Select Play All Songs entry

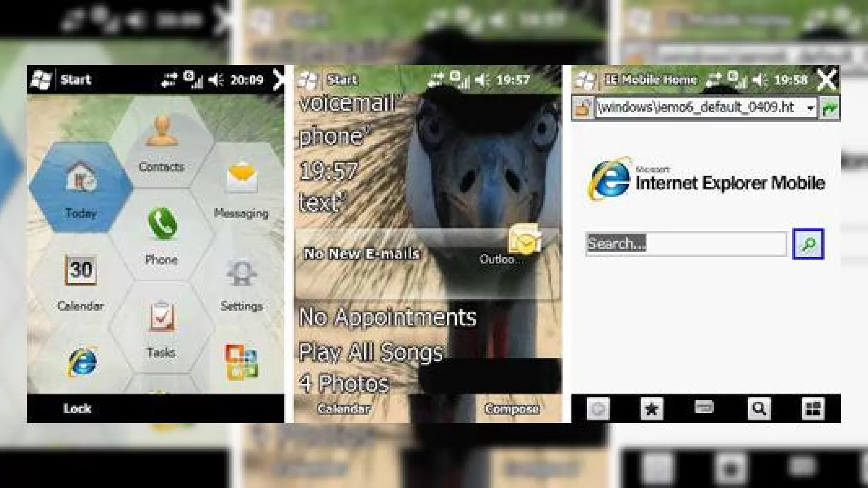(x=371, y=352)
